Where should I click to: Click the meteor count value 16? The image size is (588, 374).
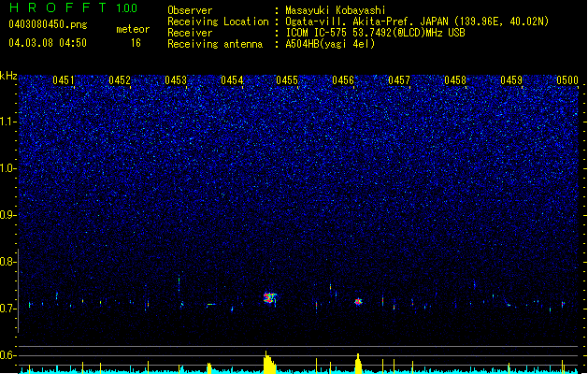(x=136, y=43)
